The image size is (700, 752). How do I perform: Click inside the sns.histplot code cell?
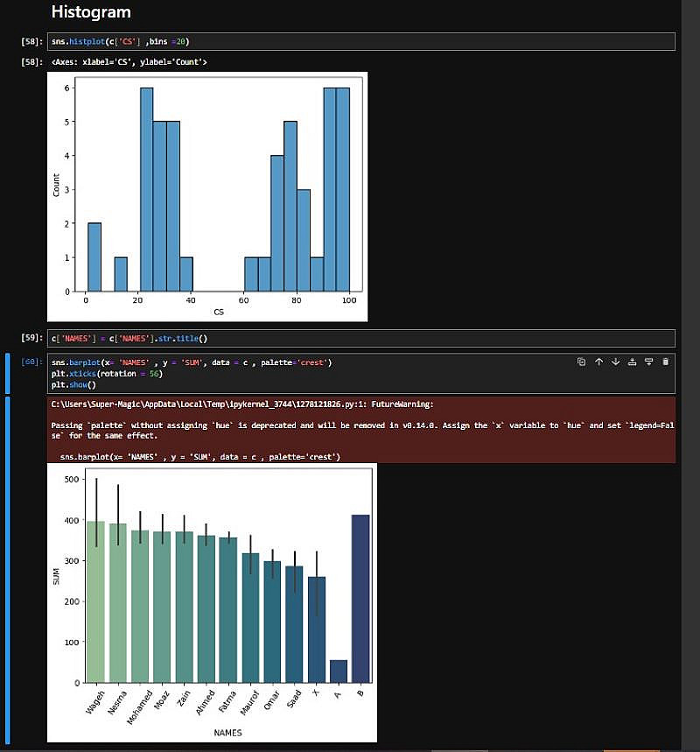[361, 42]
